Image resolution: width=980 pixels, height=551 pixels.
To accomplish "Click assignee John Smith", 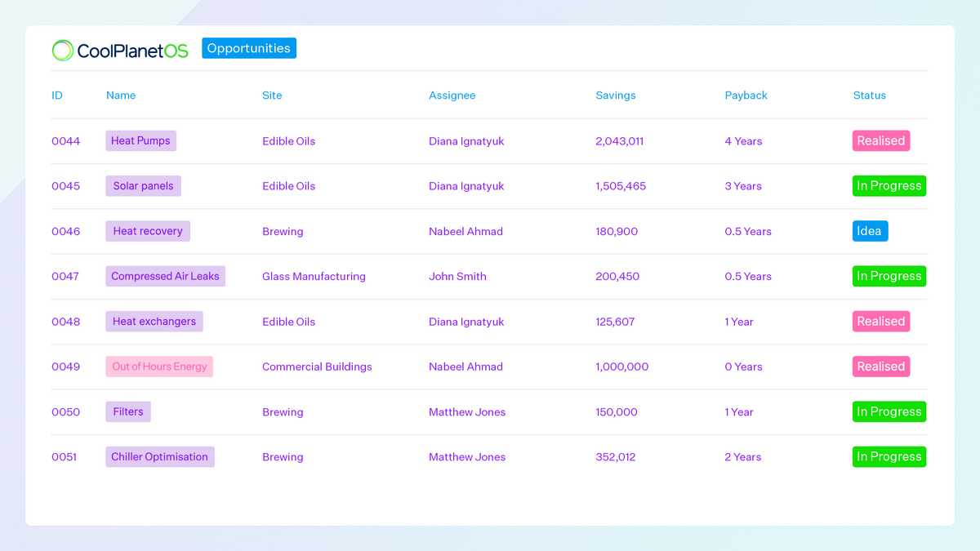I will (x=457, y=277).
